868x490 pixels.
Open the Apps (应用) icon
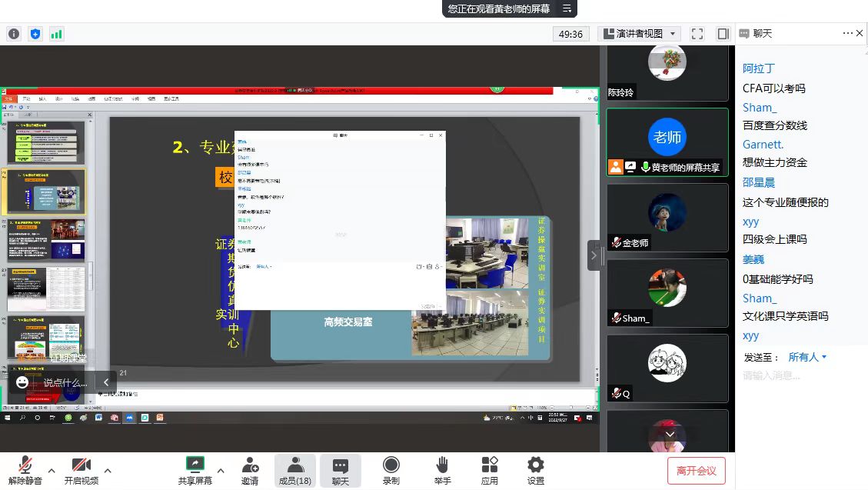click(x=490, y=470)
